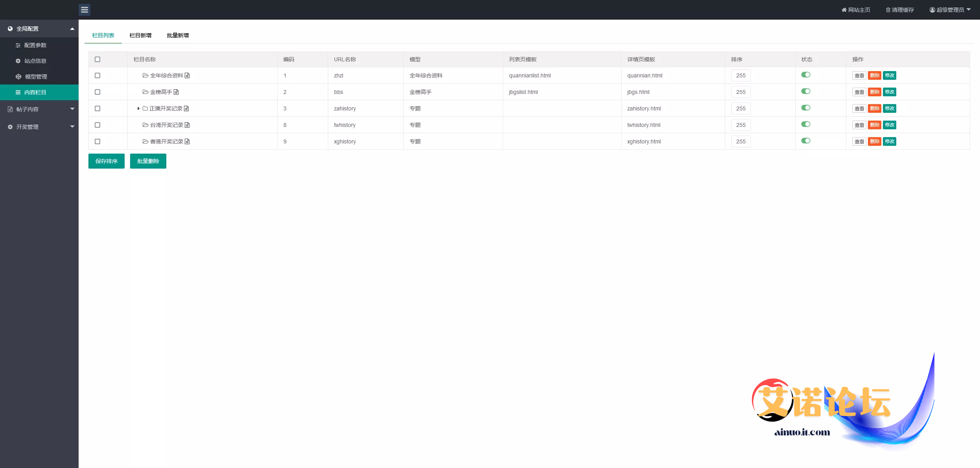Open the 超级管理员 user dropdown
Viewport: 980px width, 468px height.
[x=950, y=10]
